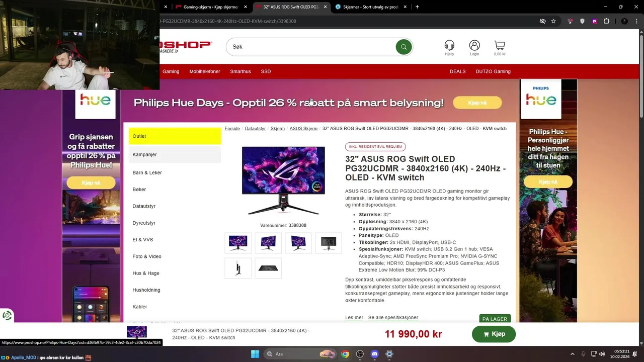This screenshot has height=362, width=644.
Task: Go to Forside breadcrumb
Action: click(232, 129)
